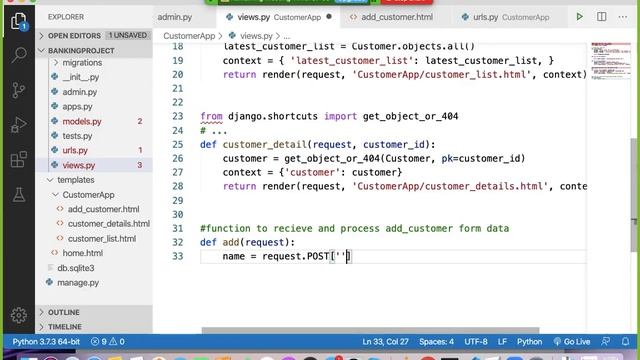Open models.py in the explorer
The height and width of the screenshot is (360, 640).
click(82, 121)
